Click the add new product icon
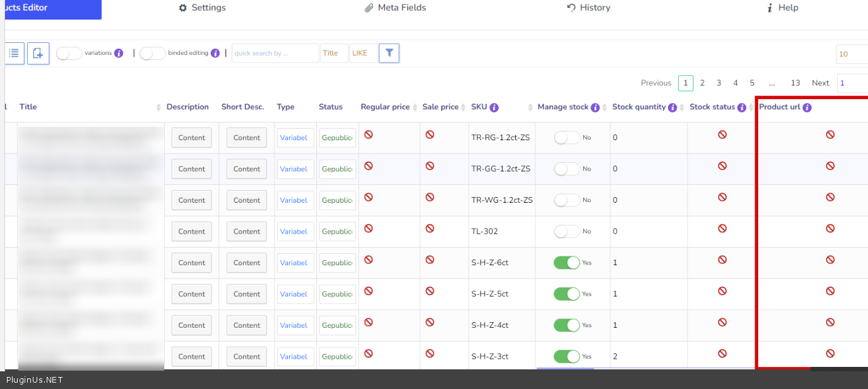This screenshot has height=389, width=868. coord(38,54)
